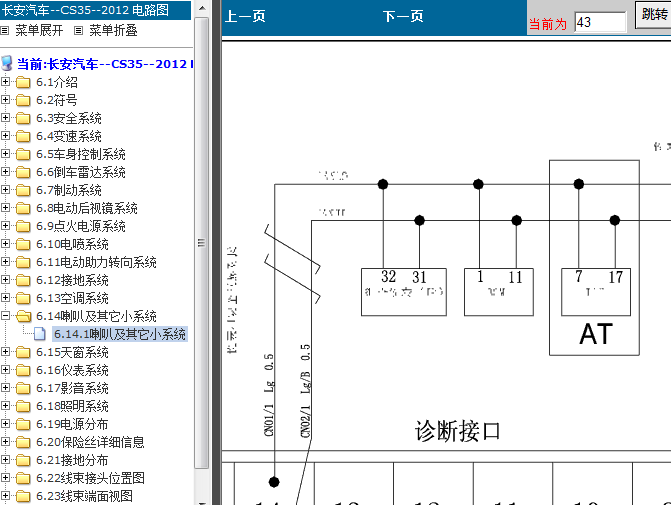Screen dimensions: 671x505
Task: Open the 6.12接地系统 folder icon
Action: click(x=23, y=280)
